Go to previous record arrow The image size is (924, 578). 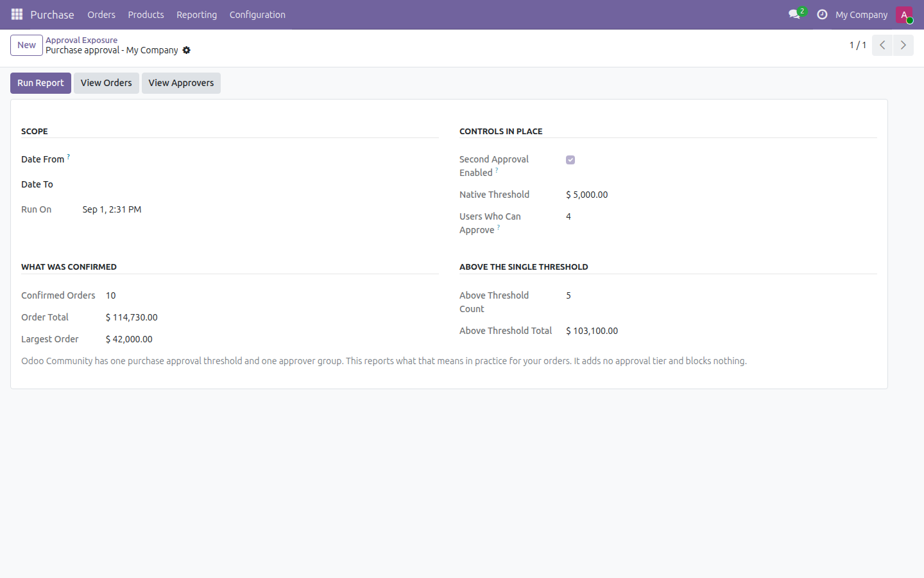pos(882,45)
